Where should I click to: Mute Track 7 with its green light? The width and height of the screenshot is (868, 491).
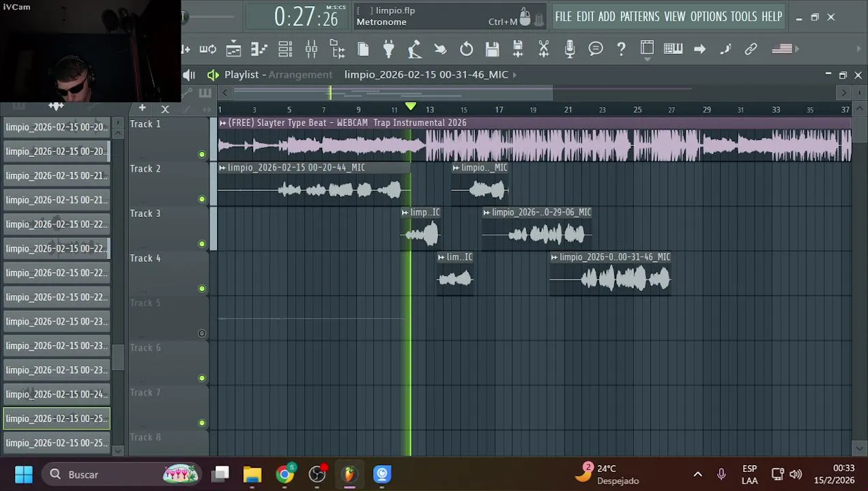[x=201, y=423]
